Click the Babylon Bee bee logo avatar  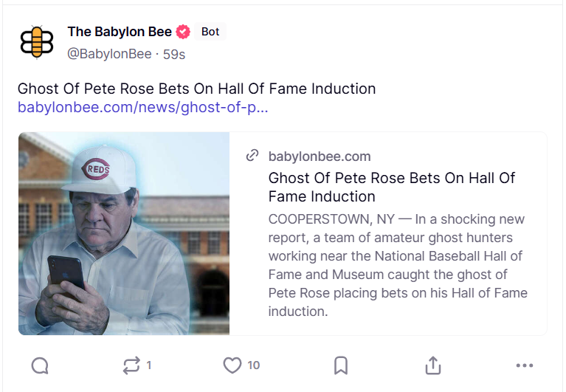pos(37,42)
